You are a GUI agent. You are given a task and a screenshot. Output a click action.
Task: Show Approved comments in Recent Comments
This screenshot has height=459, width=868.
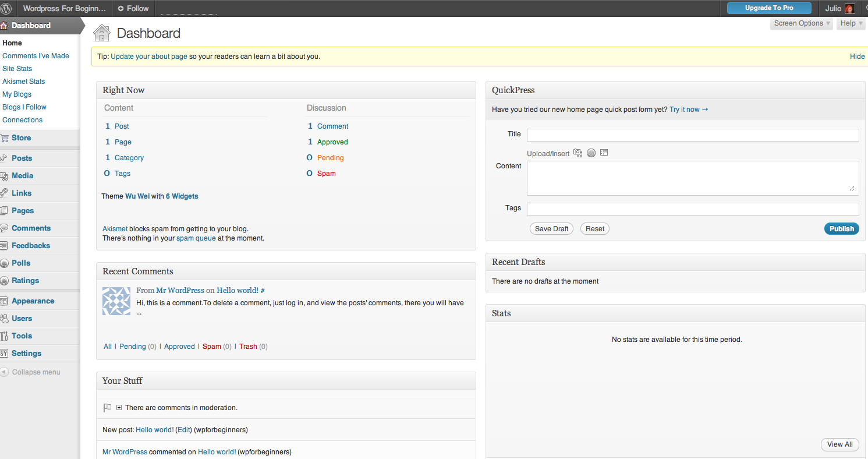point(179,347)
